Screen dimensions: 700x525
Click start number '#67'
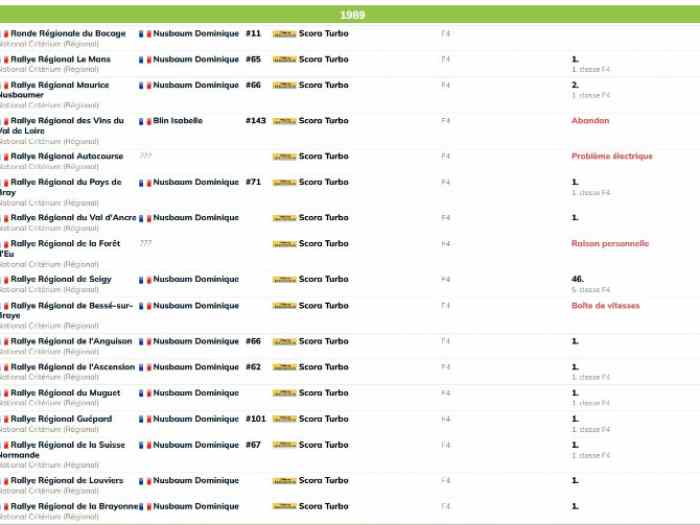253,445
